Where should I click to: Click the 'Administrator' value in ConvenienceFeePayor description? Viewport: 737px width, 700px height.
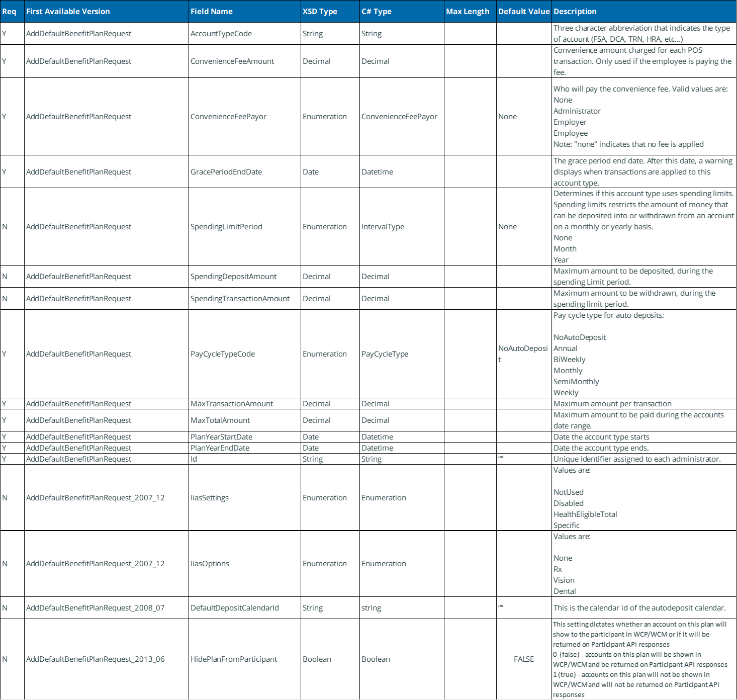577,111
